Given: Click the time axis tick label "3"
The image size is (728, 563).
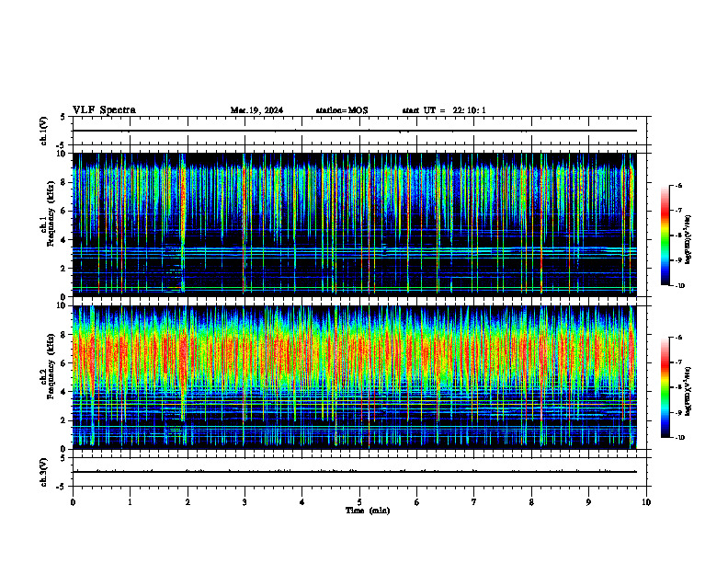Looking at the screenshot, I should click(x=245, y=502).
